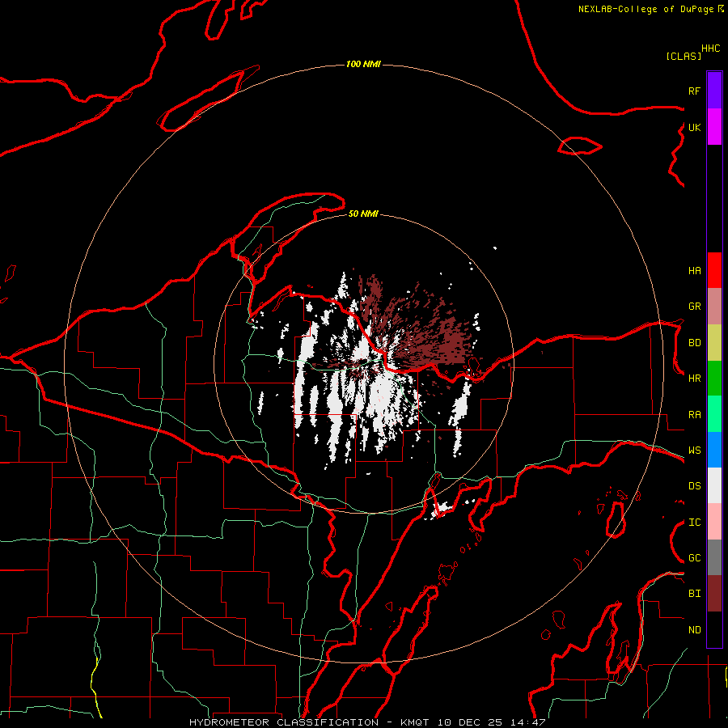Click the RF purple legend swatch

(714, 90)
